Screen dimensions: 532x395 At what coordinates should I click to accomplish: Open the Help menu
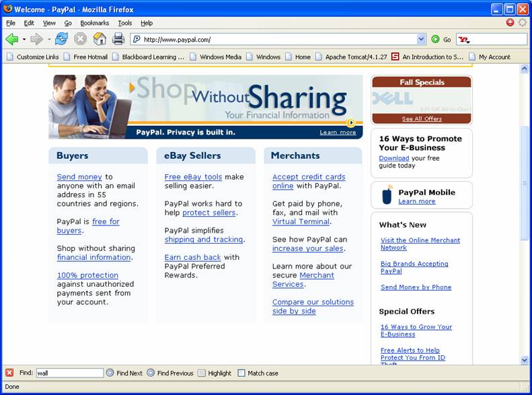[x=147, y=23]
